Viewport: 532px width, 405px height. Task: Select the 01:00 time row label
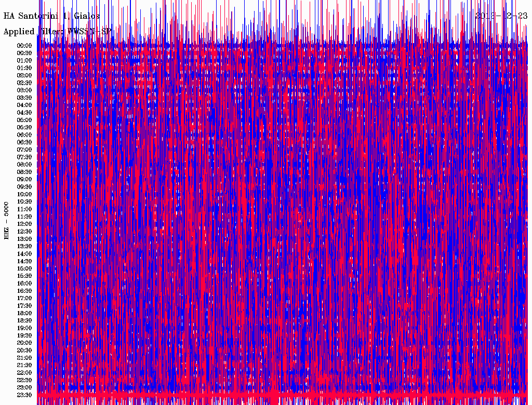[x=24, y=61]
